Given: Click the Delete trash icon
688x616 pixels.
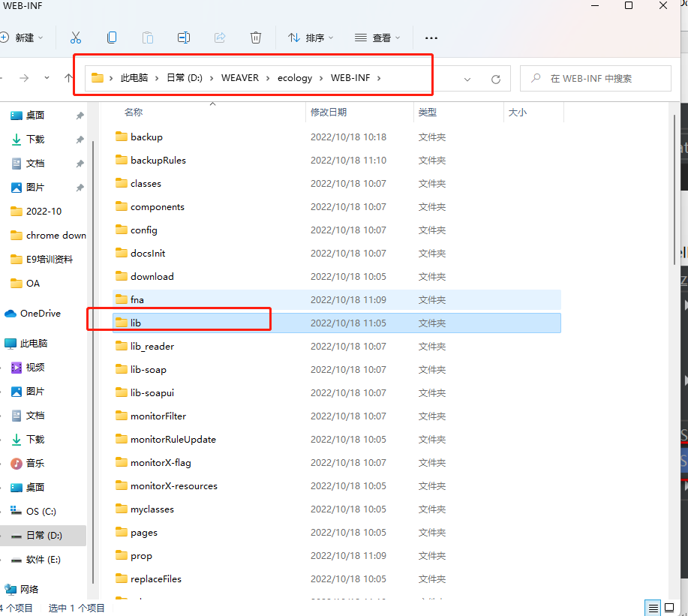Looking at the screenshot, I should (256, 38).
